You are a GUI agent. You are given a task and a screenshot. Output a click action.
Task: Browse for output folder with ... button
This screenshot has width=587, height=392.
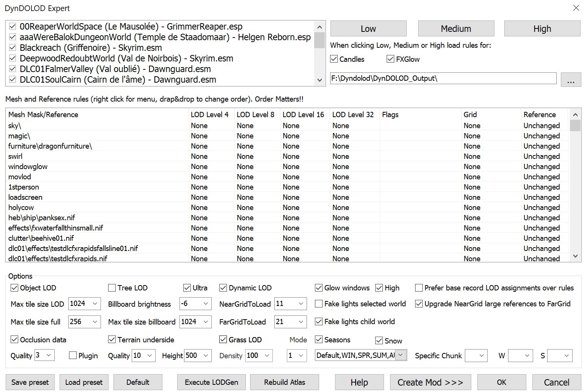pyautogui.click(x=571, y=79)
